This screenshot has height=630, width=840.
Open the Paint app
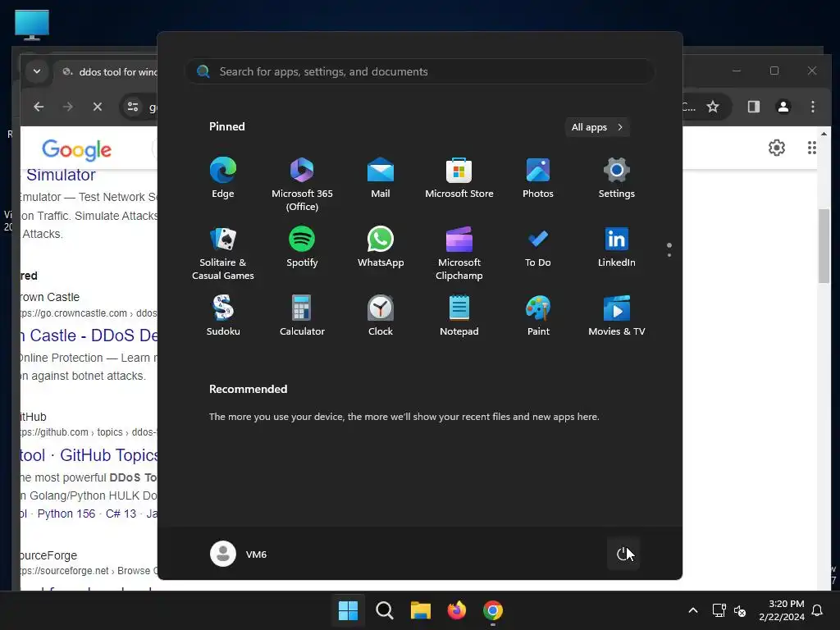(538, 316)
